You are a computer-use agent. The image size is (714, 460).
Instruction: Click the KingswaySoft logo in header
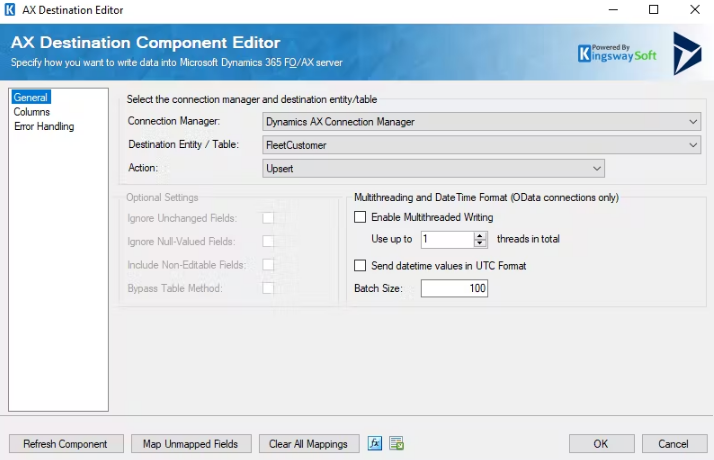[x=617, y=53]
